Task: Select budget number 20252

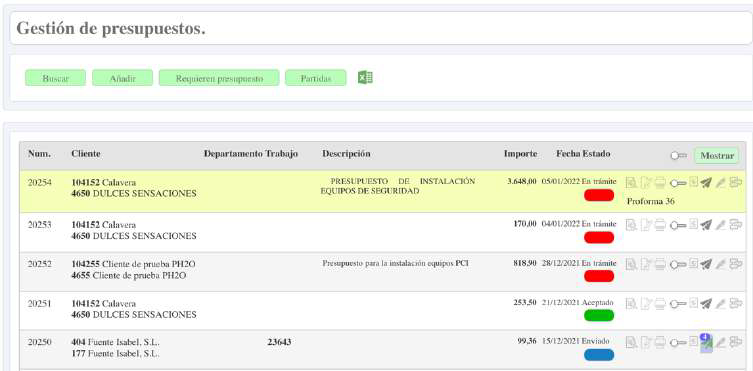Action: pos(40,264)
